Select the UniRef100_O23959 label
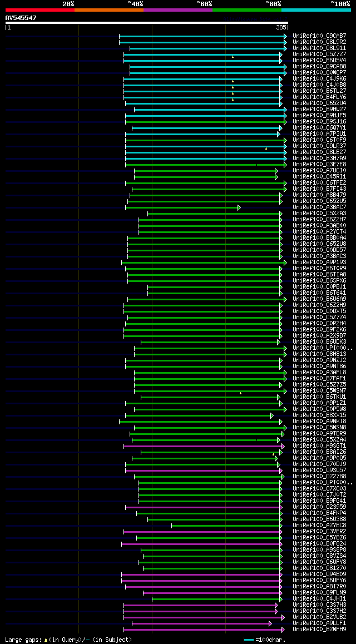This screenshot has width=356, height=644. click(319, 507)
